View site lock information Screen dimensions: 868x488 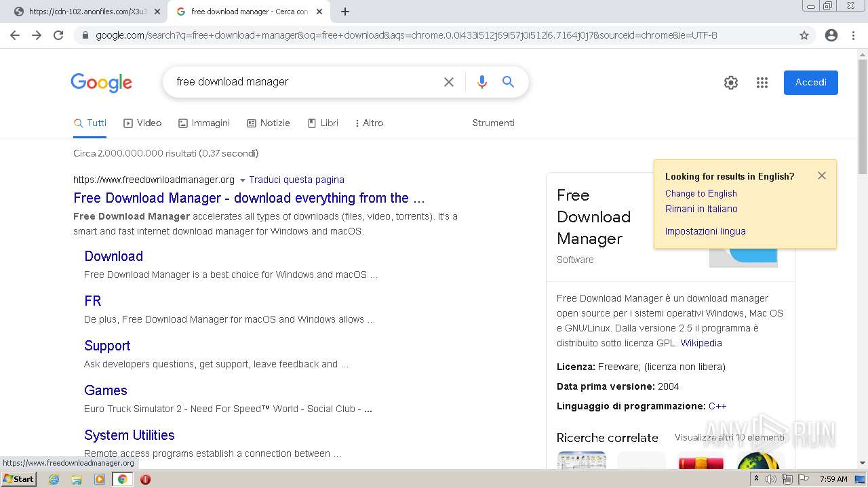tap(85, 35)
